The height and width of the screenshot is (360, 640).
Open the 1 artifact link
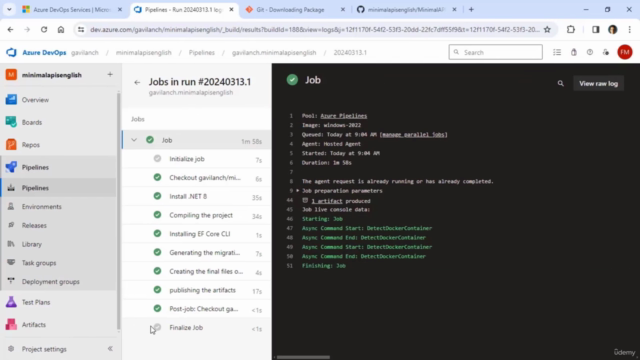point(327,201)
